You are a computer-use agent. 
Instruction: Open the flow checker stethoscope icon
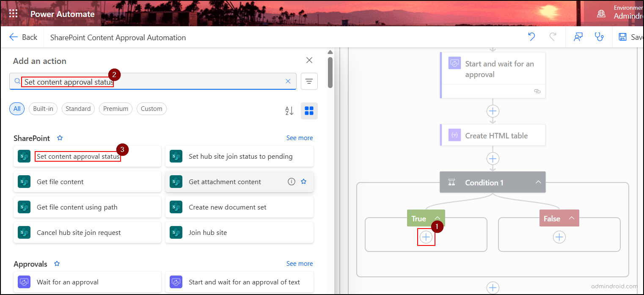click(600, 37)
